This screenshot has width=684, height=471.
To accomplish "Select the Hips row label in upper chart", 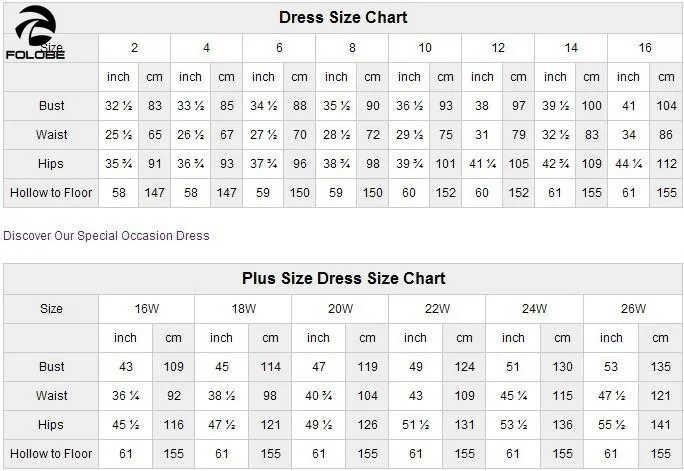I will pyautogui.click(x=51, y=164).
